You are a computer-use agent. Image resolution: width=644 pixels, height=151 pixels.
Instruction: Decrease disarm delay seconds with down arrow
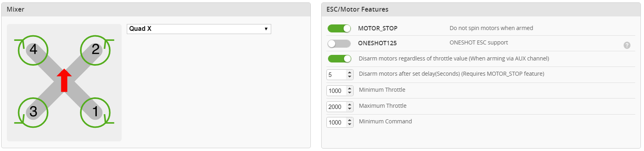tap(350, 77)
